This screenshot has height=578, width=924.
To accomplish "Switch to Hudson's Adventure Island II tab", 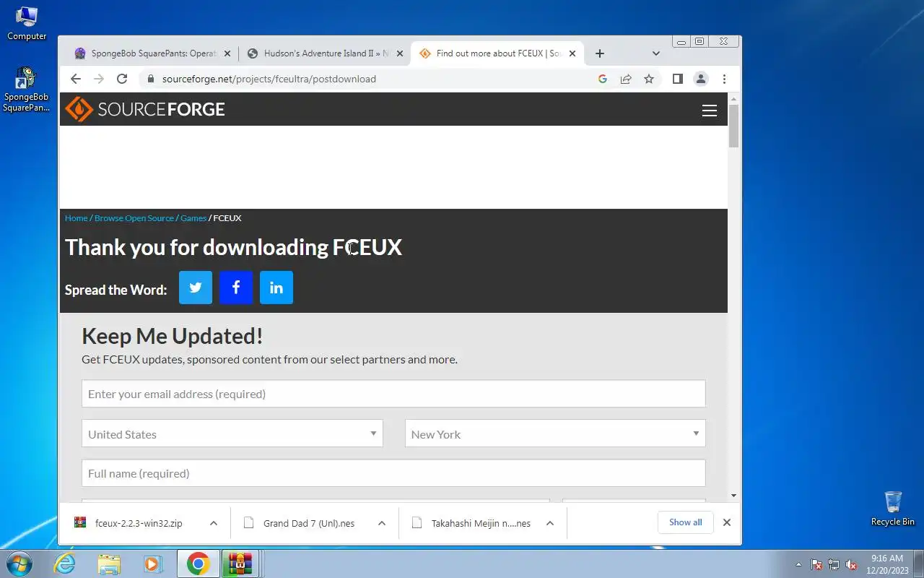I will pos(323,53).
